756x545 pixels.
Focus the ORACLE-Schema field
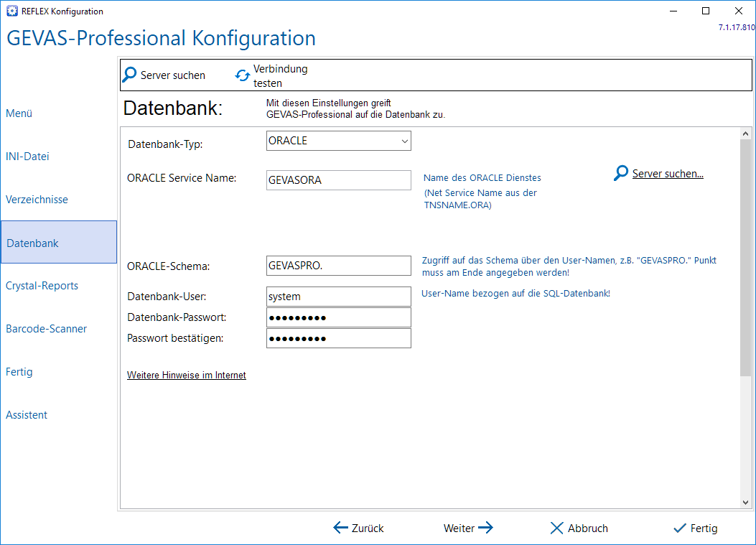338,265
